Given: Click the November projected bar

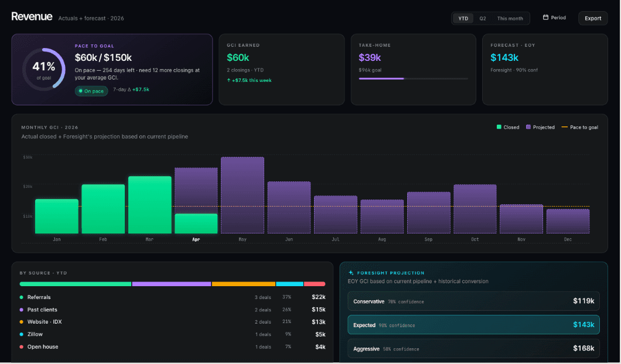Looking at the screenshot, I should [x=521, y=219].
